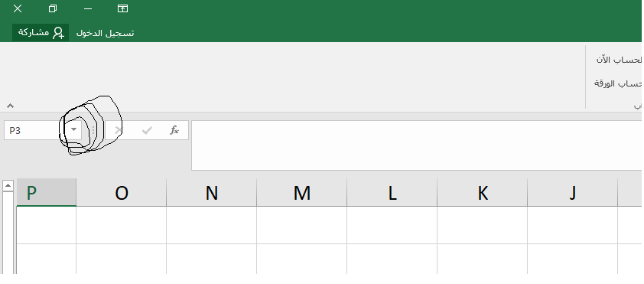Select column J header
Viewport: 644px width, 284px height.
pyautogui.click(x=573, y=192)
